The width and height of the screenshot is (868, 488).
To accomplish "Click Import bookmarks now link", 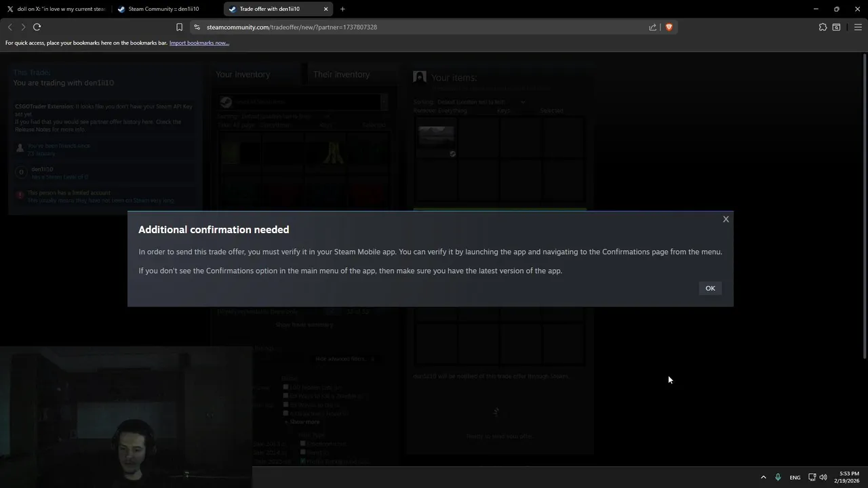I will [199, 43].
